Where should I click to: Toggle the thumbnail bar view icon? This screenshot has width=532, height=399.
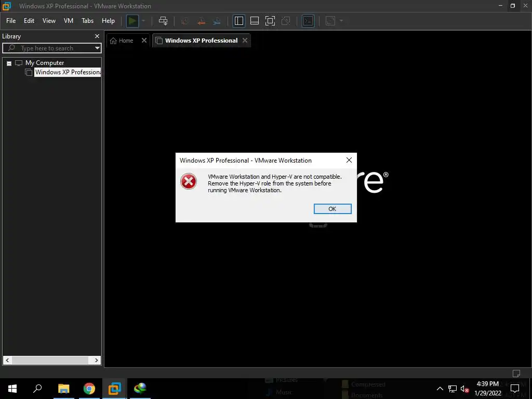point(255,21)
